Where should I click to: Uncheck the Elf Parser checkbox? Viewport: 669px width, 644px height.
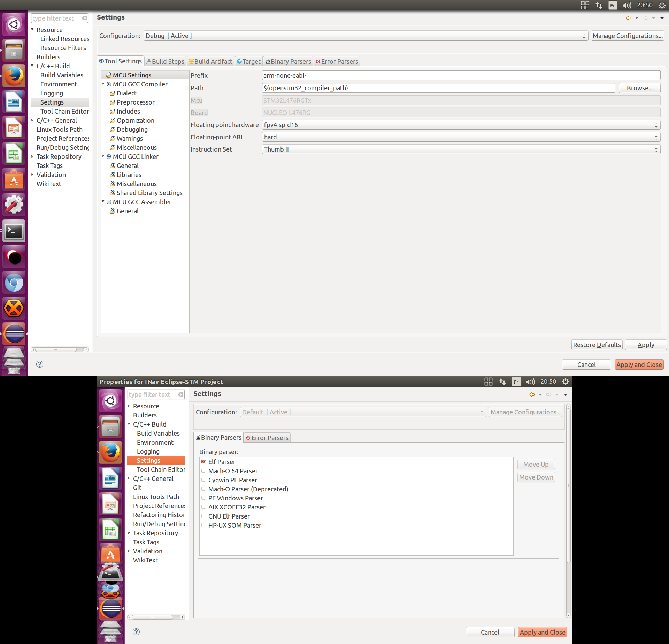(x=203, y=462)
